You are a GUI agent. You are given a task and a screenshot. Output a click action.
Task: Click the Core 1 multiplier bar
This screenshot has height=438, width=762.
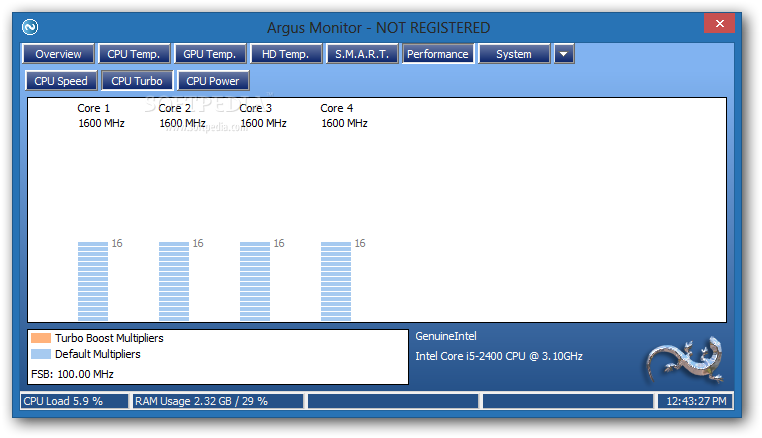coord(93,281)
